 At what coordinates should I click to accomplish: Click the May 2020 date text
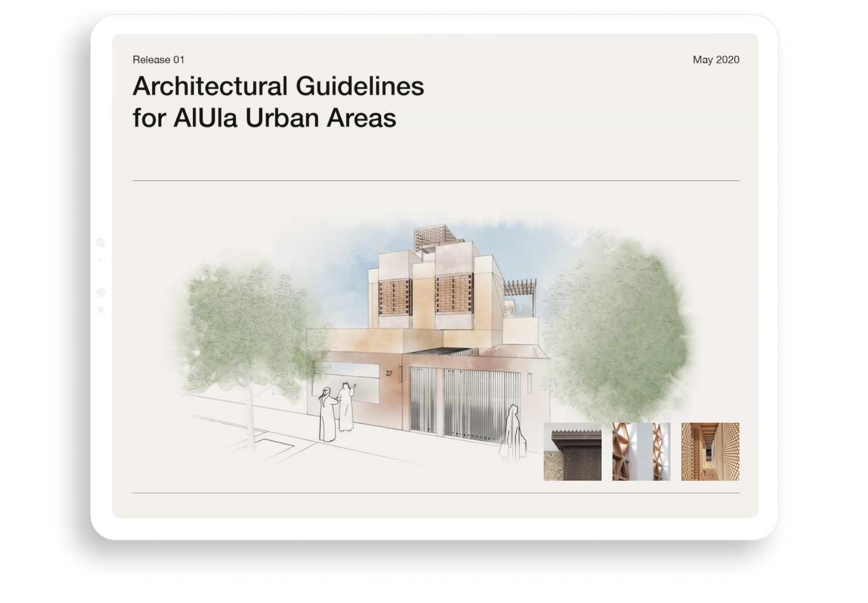(x=716, y=59)
